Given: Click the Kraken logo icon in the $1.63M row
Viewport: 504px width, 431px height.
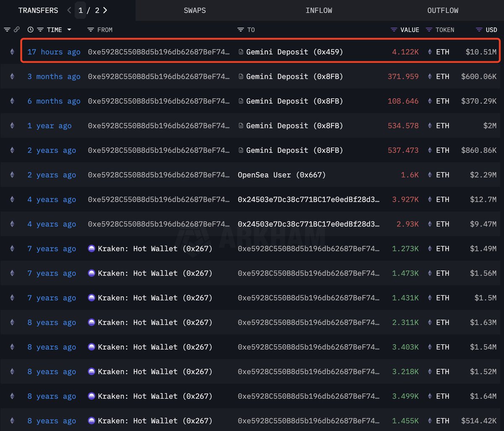Looking at the screenshot, I should click(92, 322).
